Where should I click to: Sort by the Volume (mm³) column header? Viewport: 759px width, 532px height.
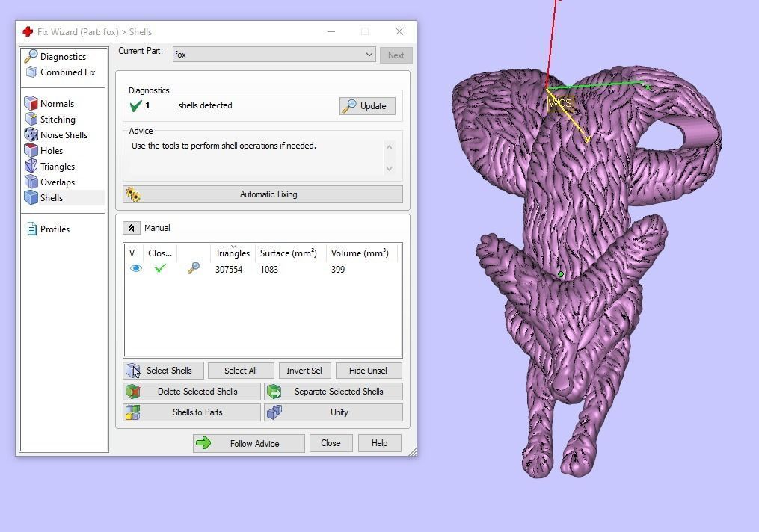tap(361, 253)
